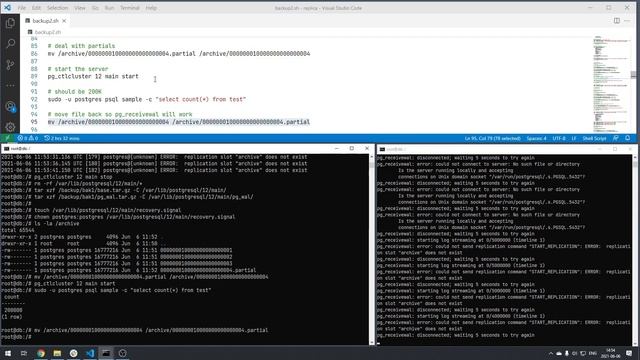Image resolution: width=640 pixels, height=360 pixels.
Task: Open the Accounts icon in activity bar
Action: (x=11, y=107)
